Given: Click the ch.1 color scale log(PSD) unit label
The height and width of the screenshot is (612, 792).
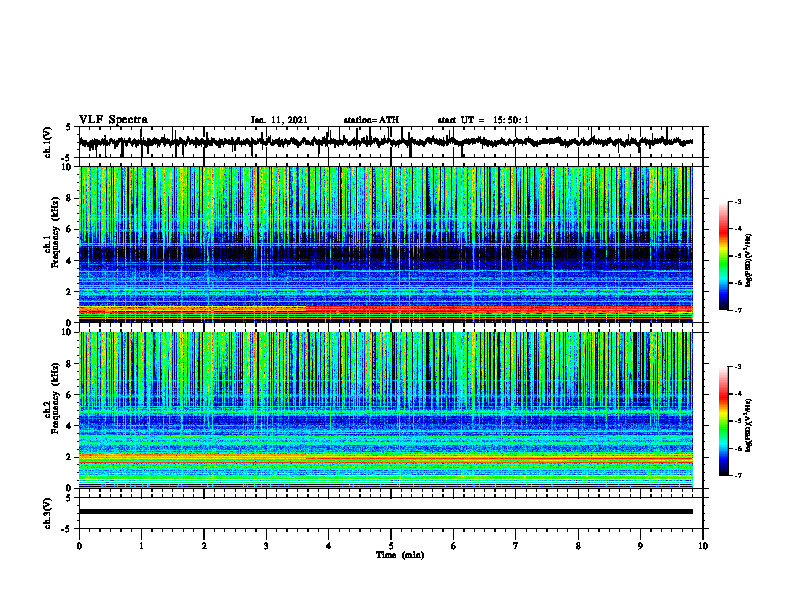Looking at the screenshot, I should click(749, 260).
